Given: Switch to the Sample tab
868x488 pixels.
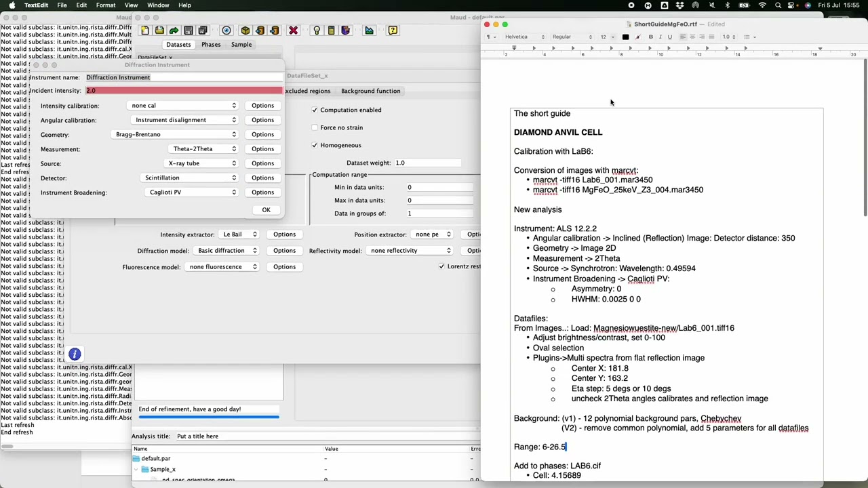Looking at the screenshot, I should tap(241, 45).
